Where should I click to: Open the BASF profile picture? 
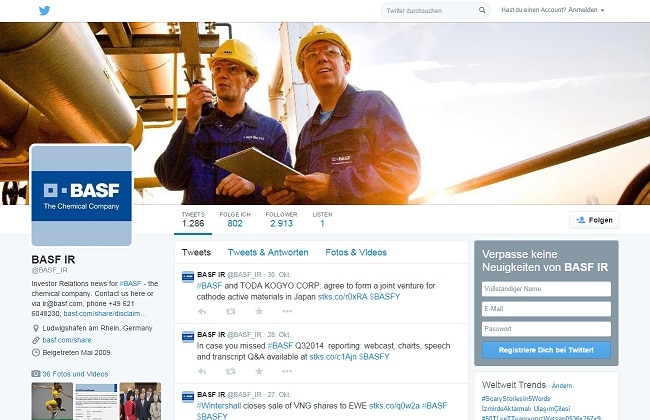click(x=82, y=195)
